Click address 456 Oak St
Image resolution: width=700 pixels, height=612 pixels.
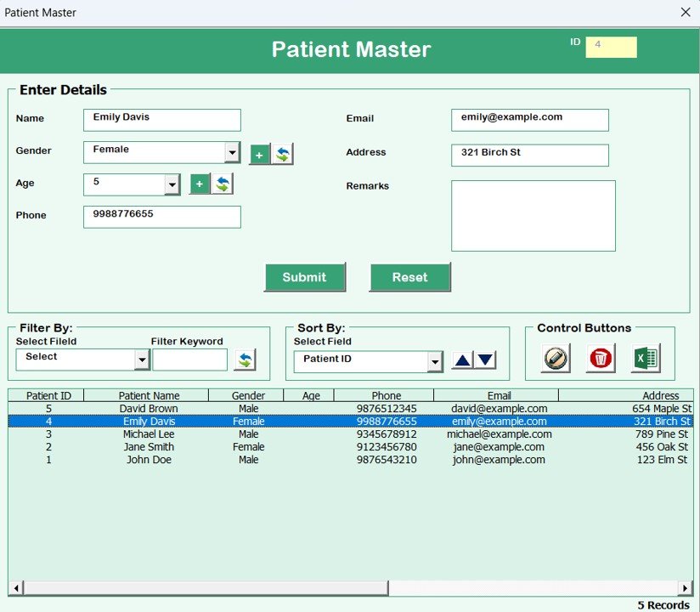(662, 447)
